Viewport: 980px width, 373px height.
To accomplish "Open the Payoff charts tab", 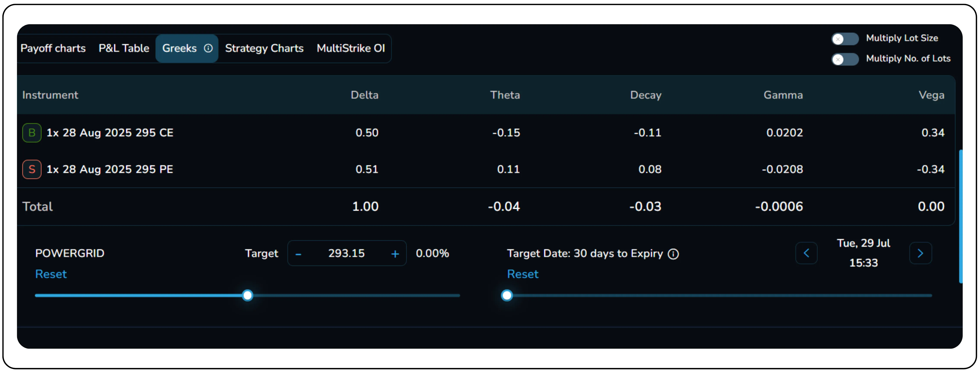I will click(x=53, y=48).
